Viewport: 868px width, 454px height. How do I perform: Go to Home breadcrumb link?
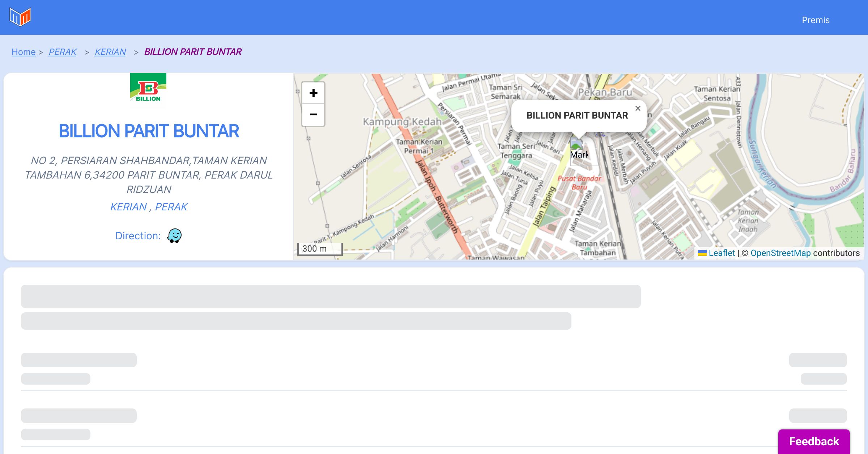[24, 52]
